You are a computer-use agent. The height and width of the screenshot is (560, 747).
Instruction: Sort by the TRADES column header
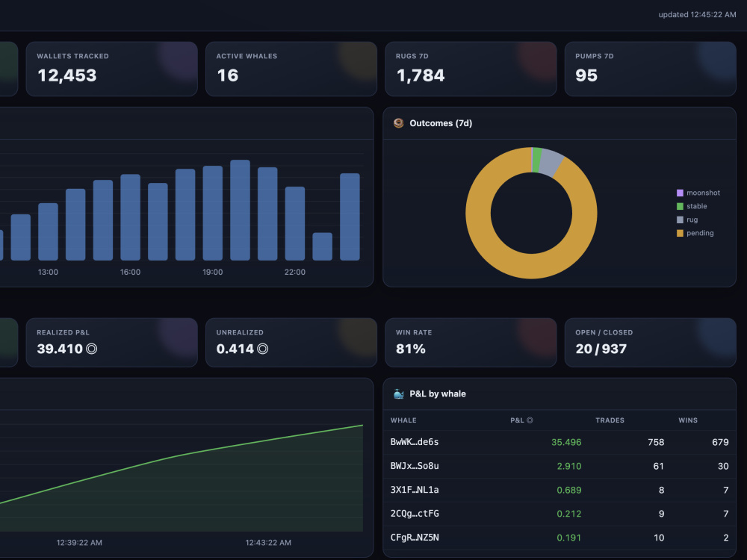coord(610,420)
